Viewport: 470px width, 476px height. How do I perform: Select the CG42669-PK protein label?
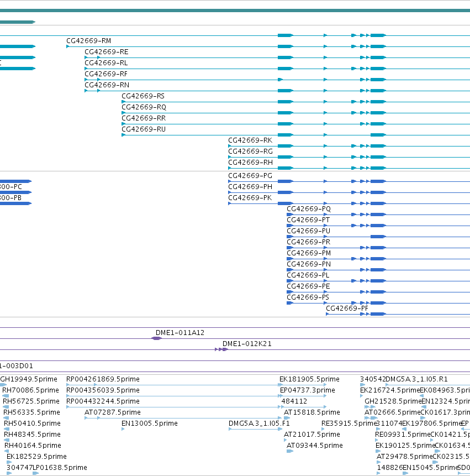tap(250, 197)
